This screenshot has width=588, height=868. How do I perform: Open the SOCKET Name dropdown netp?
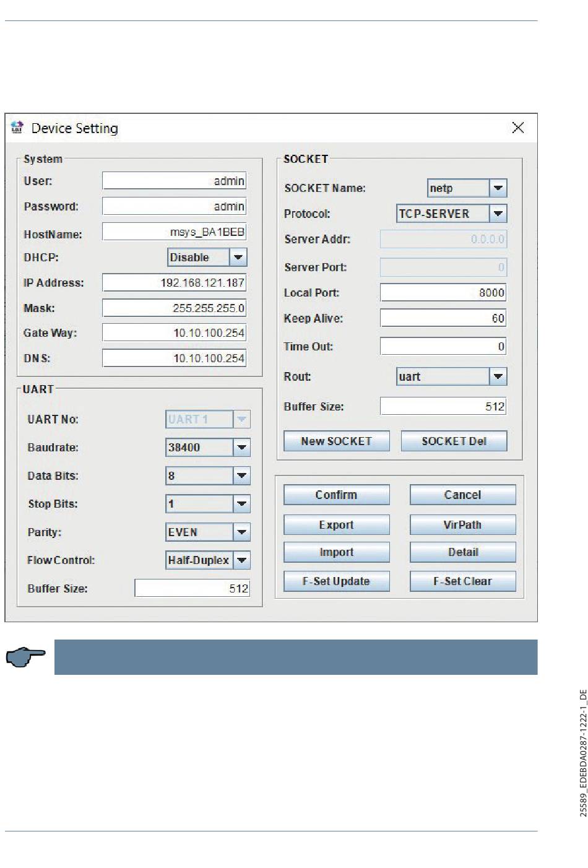(x=467, y=188)
